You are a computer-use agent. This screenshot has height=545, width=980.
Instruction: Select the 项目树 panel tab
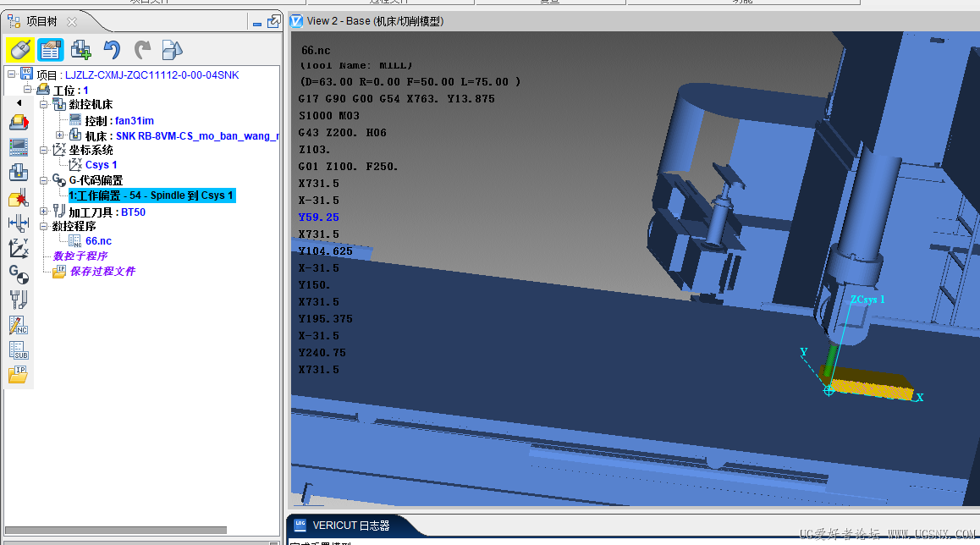pyautogui.click(x=41, y=22)
